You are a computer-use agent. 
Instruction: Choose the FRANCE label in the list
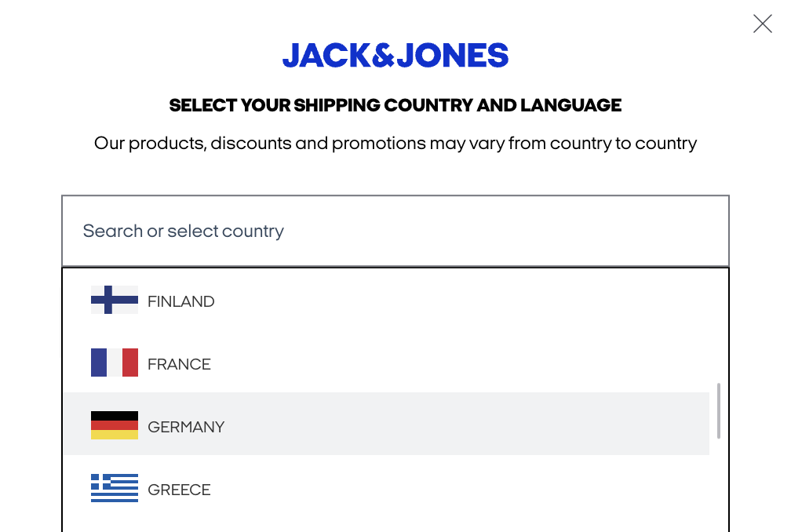point(179,364)
